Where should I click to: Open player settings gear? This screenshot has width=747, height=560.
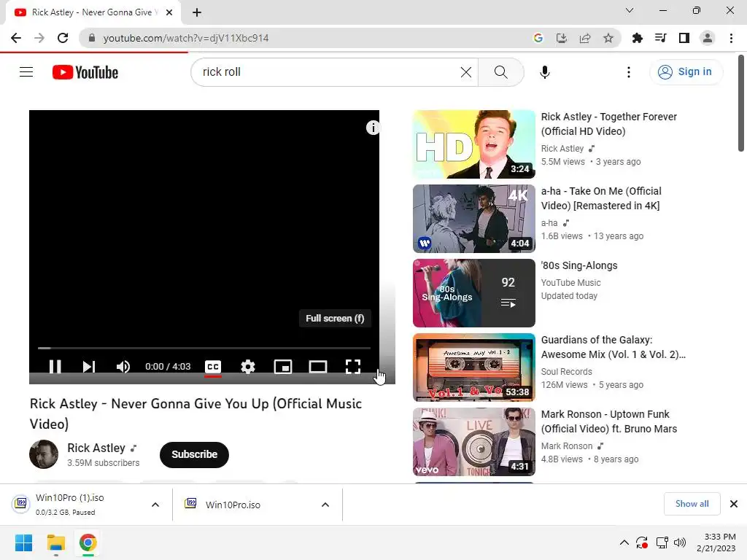coord(248,367)
